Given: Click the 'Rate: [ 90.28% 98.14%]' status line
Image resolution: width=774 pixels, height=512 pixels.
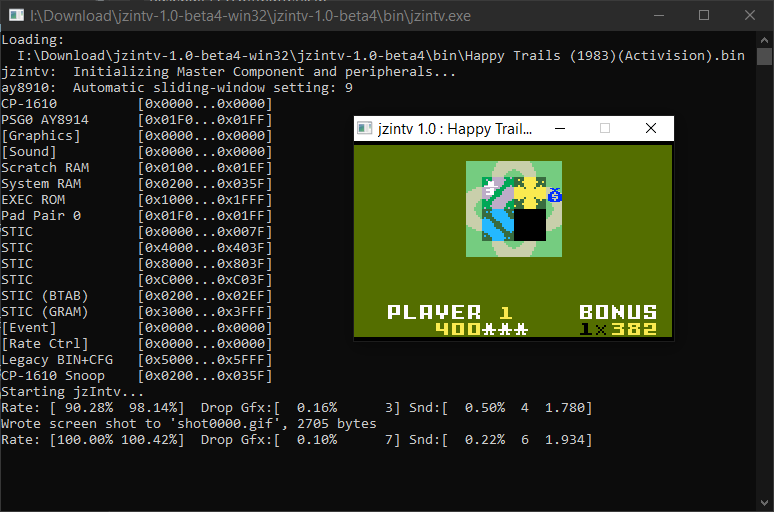Looking at the screenshot, I should [297, 408].
